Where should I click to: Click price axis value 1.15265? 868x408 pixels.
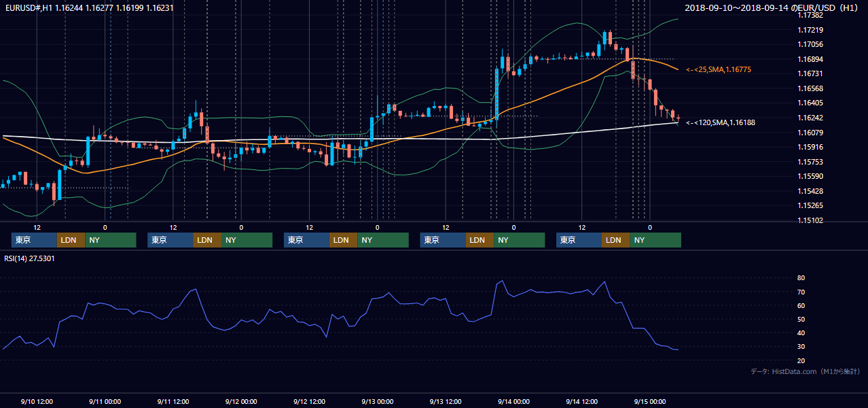click(810, 205)
